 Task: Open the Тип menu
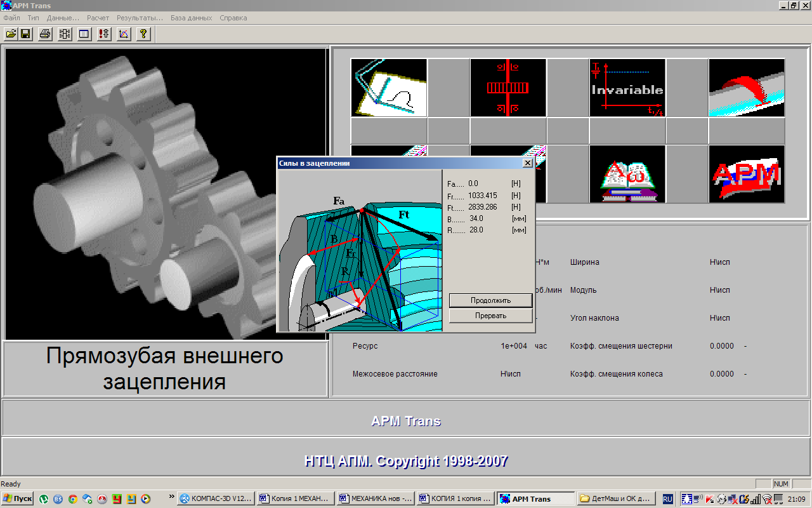[33, 18]
